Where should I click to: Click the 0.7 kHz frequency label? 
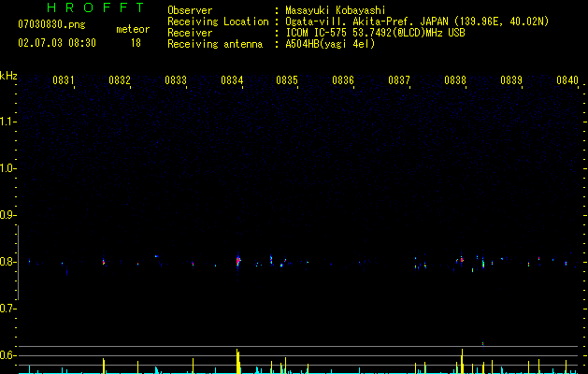[x=7, y=309]
